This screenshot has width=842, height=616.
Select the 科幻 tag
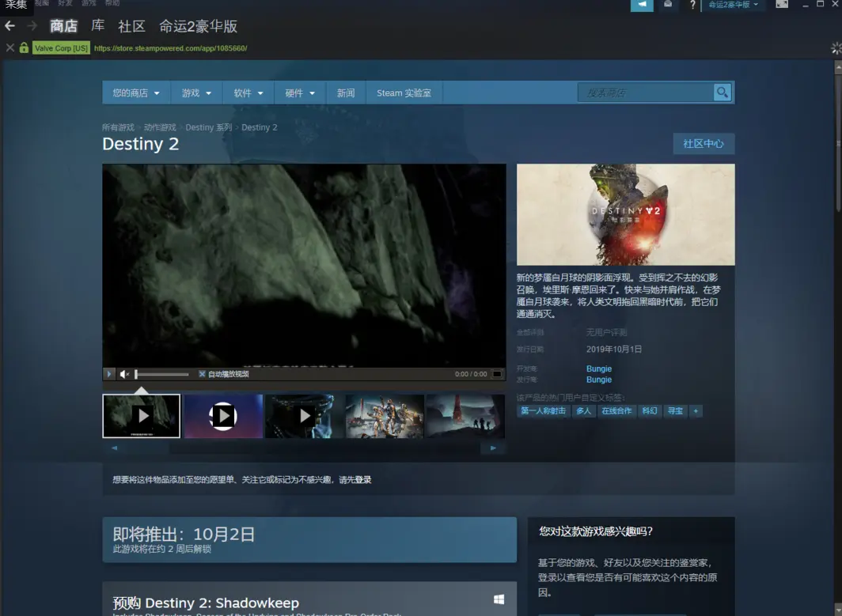point(649,411)
